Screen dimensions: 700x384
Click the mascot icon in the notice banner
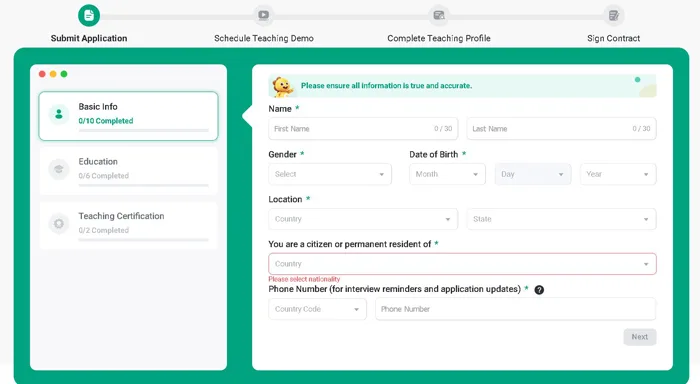click(x=283, y=87)
